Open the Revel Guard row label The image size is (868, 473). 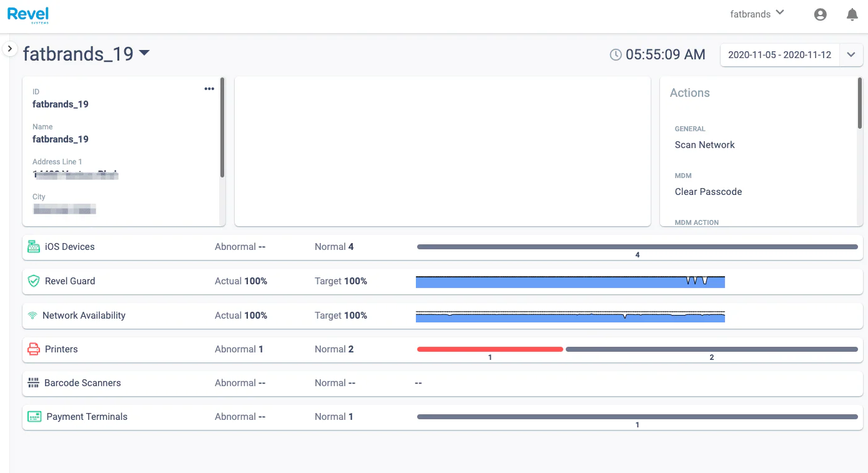[x=70, y=281]
